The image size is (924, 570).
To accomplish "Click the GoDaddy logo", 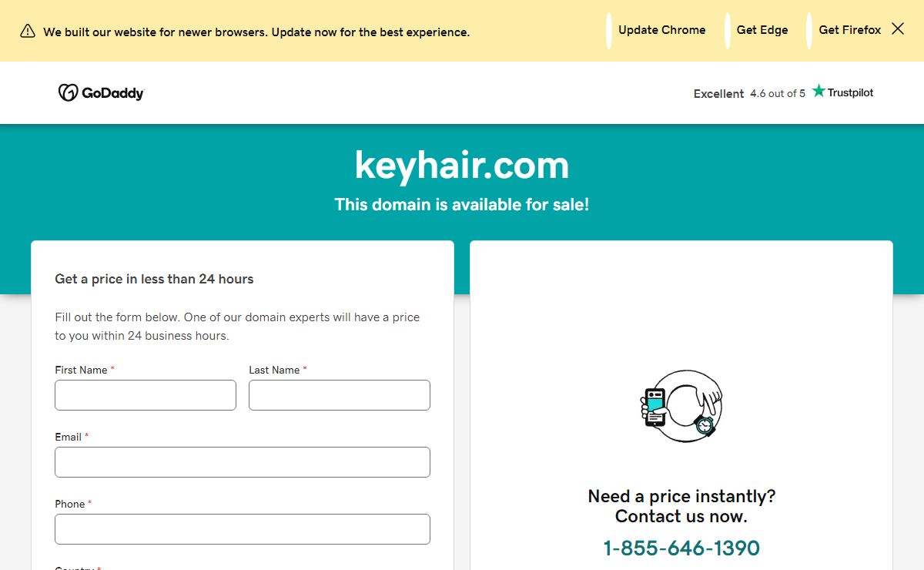I will 101,92.
